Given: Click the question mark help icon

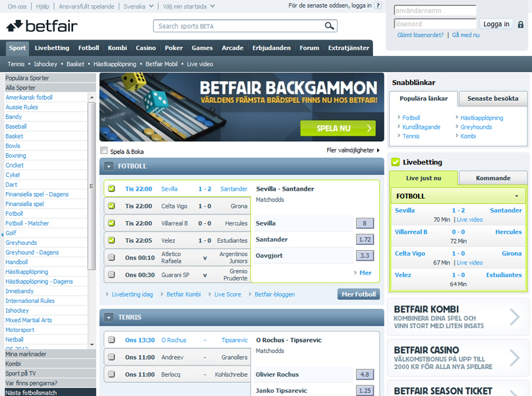Looking at the screenshot, I should point(378,5).
